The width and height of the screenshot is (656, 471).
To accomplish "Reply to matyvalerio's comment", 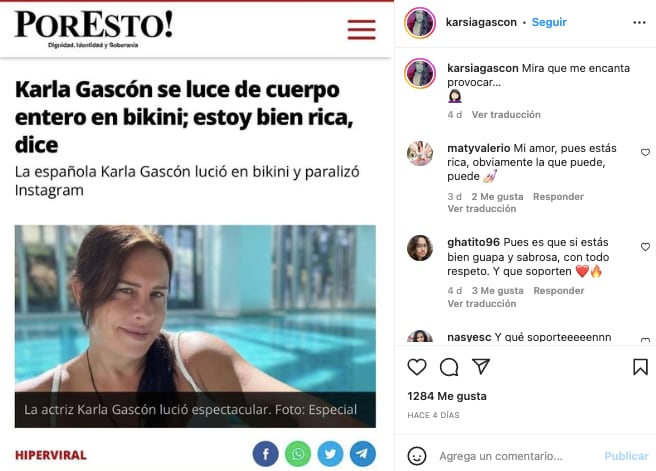I will point(558,197).
